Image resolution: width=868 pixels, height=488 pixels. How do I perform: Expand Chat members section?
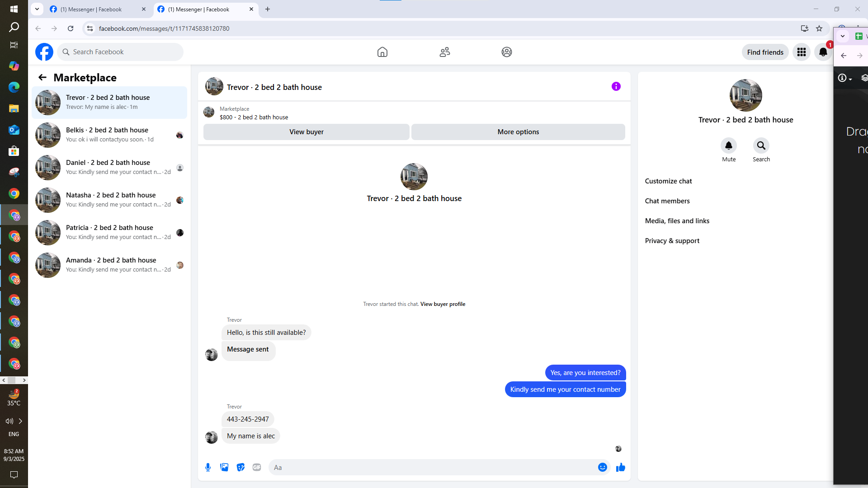[667, 201]
